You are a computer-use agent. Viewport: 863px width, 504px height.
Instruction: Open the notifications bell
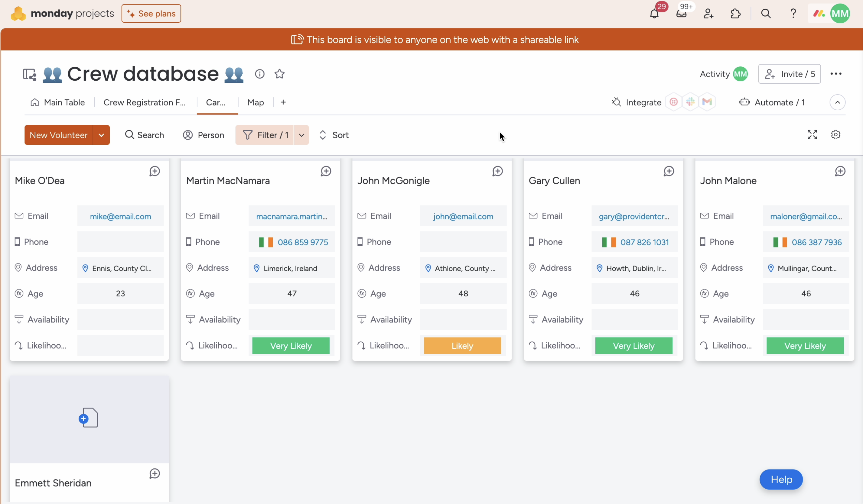tap(654, 14)
